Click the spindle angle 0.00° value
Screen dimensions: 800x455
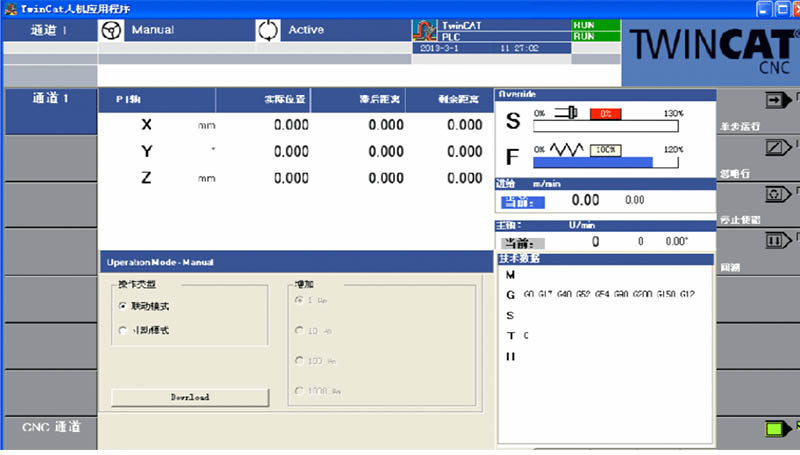pyautogui.click(x=677, y=242)
